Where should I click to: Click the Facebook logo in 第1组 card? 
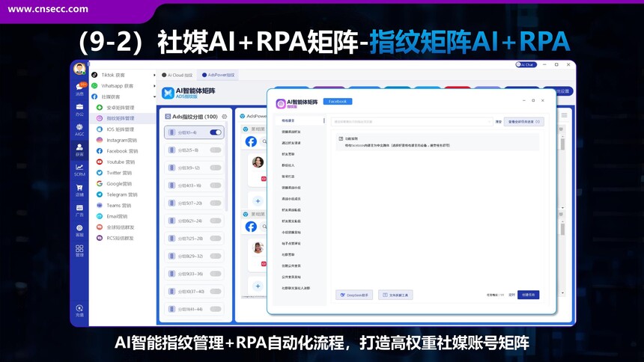pyautogui.click(x=251, y=141)
